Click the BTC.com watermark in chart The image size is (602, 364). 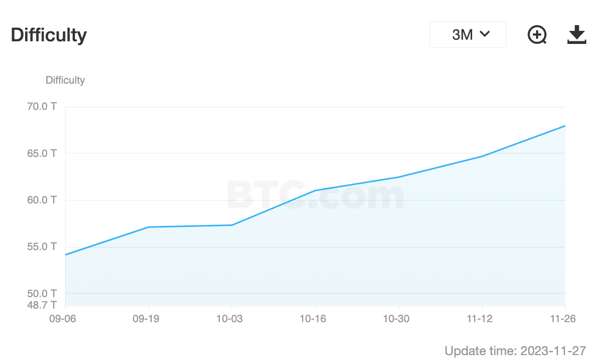click(315, 195)
